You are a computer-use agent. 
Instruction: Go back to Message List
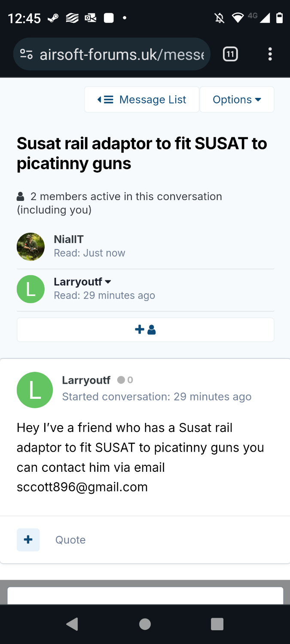pyautogui.click(x=142, y=100)
